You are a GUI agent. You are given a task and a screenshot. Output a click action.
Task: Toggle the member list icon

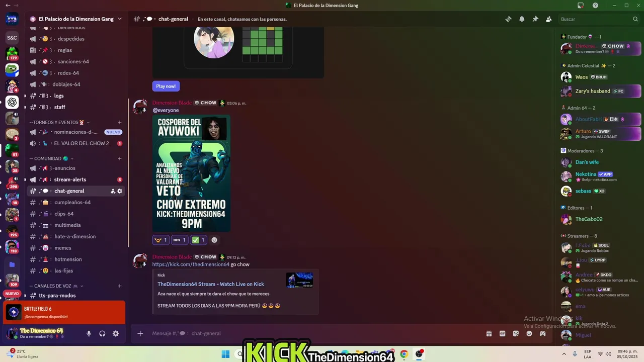[x=548, y=19]
